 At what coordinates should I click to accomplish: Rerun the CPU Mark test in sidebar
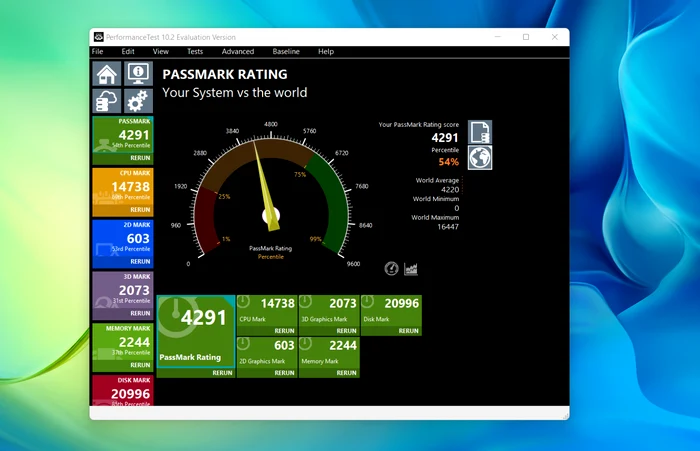pos(140,210)
